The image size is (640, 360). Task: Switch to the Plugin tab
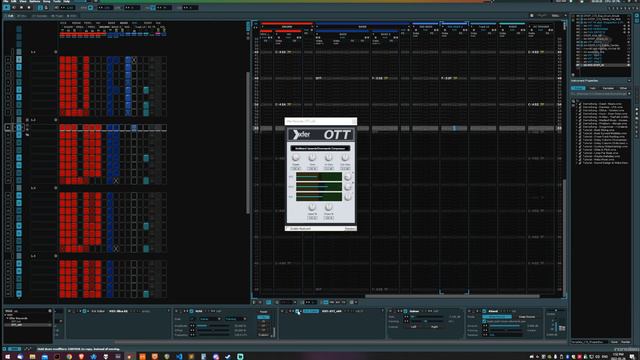pyautogui.click(x=57, y=16)
